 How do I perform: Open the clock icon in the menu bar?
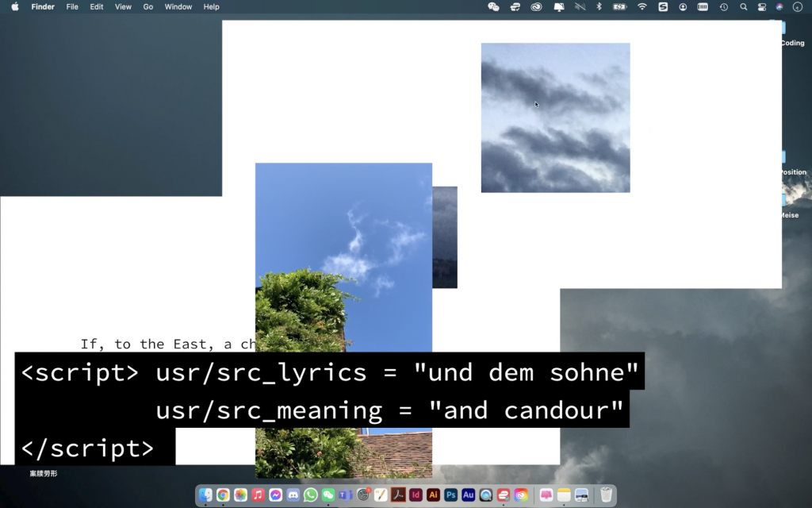pos(798,6)
